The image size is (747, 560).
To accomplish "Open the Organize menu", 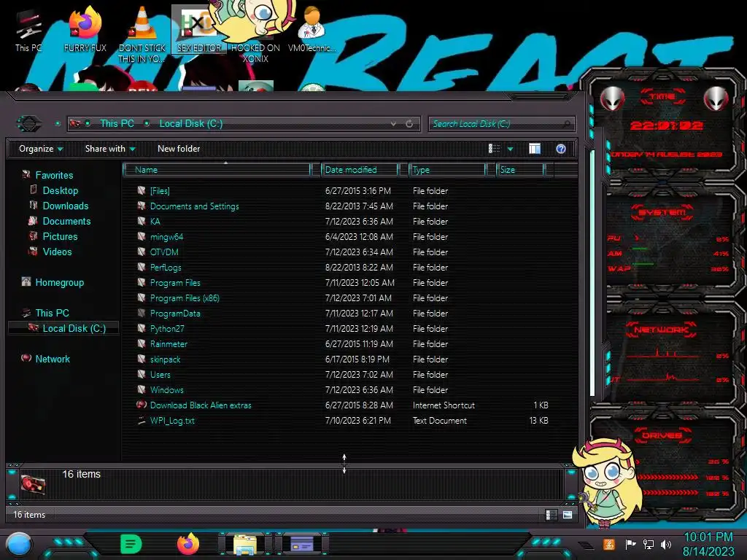I will tap(41, 149).
